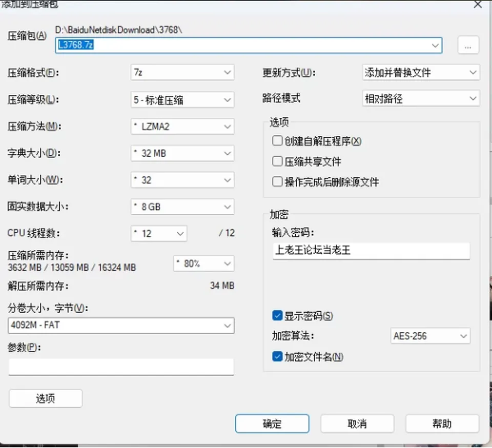Expand the 路径模式 相对路径 dropdown
The image size is (492, 448).
421,98
